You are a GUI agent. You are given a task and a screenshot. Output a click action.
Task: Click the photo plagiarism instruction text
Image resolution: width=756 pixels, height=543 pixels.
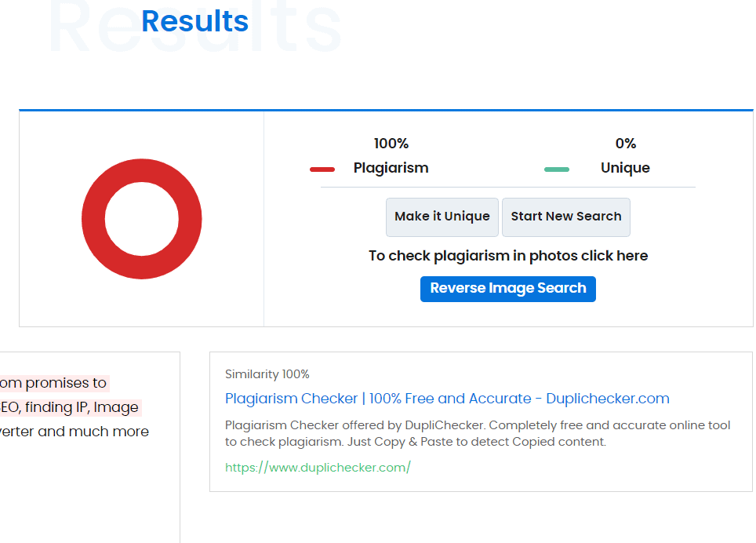pos(507,255)
